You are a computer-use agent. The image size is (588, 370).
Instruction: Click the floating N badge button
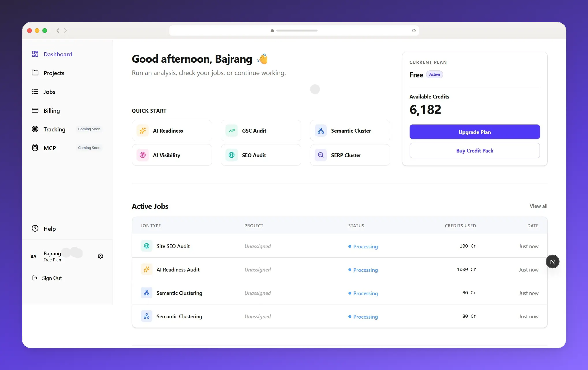point(552,262)
